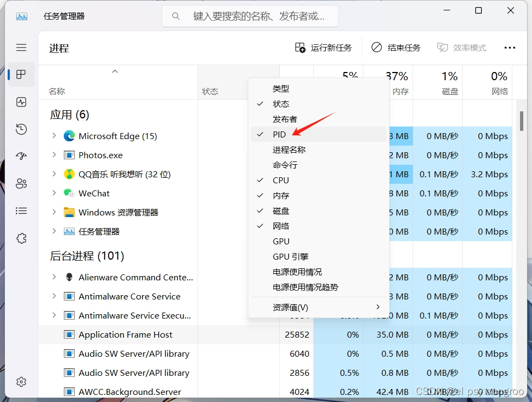Click the 任务管理器 process icon in list
532x402 pixels.
(69, 231)
